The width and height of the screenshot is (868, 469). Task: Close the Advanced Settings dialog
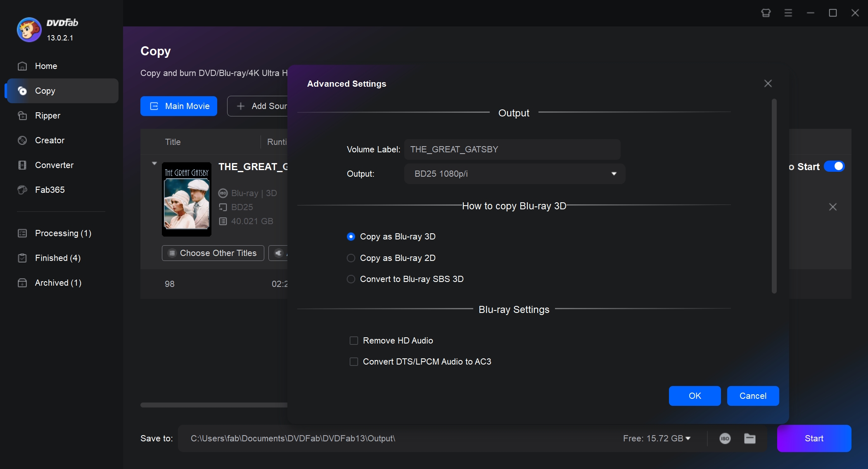click(768, 84)
